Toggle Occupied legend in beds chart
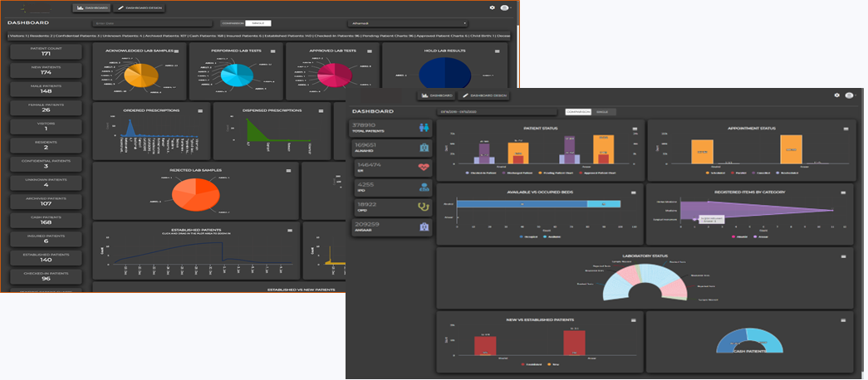The image size is (868, 380). [x=528, y=236]
